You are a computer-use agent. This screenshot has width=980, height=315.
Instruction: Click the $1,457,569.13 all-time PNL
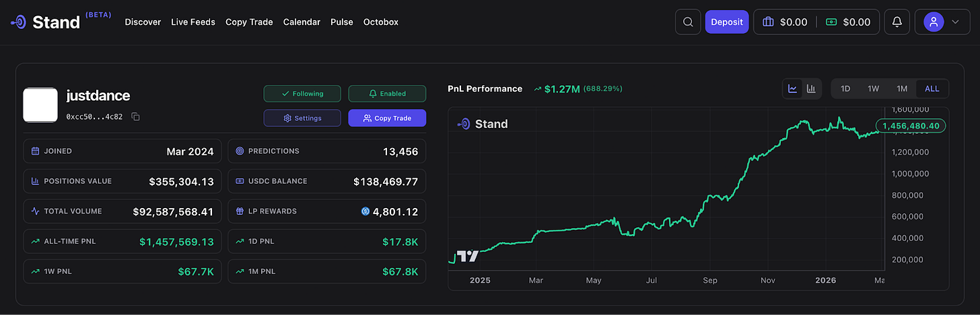(x=176, y=241)
